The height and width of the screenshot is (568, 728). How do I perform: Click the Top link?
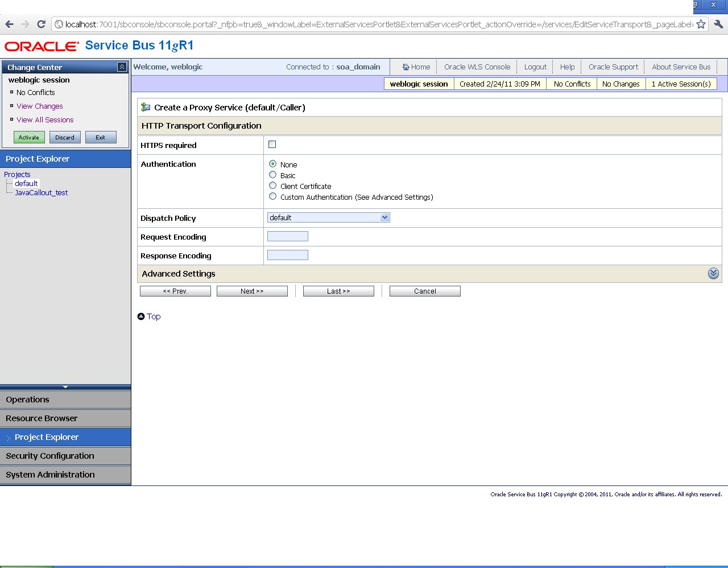[154, 316]
